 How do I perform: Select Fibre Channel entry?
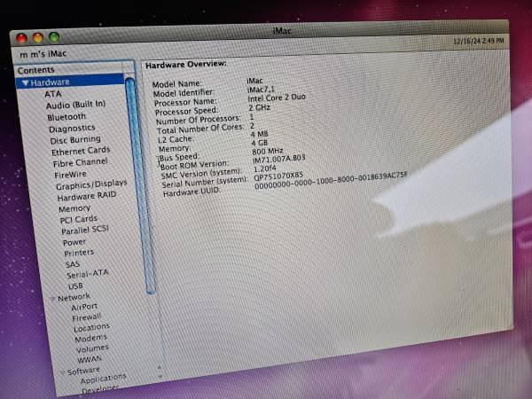(x=80, y=163)
